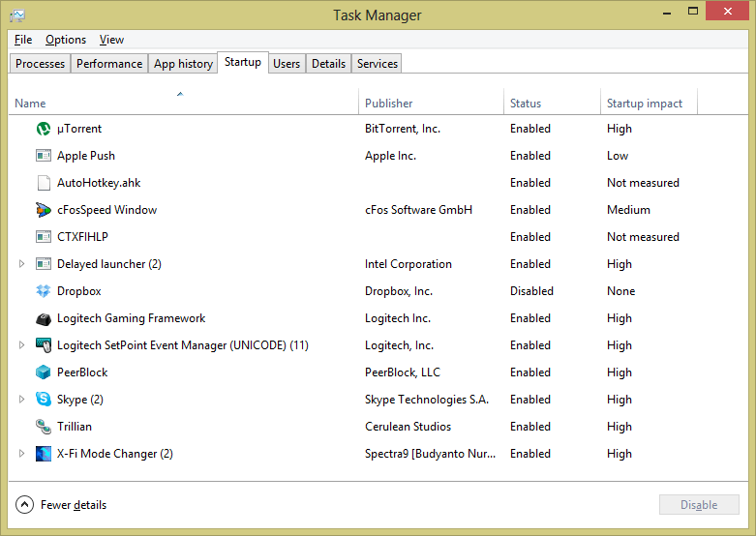
Task: Select the CTXFIHLP entry name
Action: tap(82, 237)
